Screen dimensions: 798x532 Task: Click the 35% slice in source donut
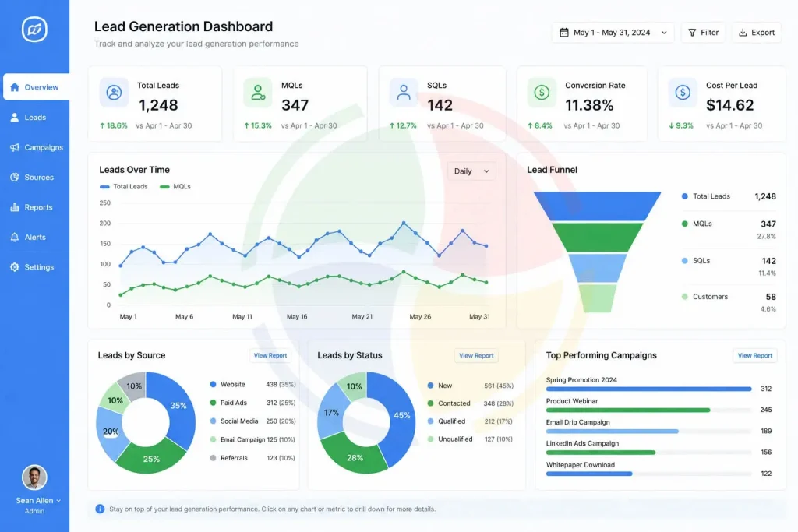coord(178,407)
